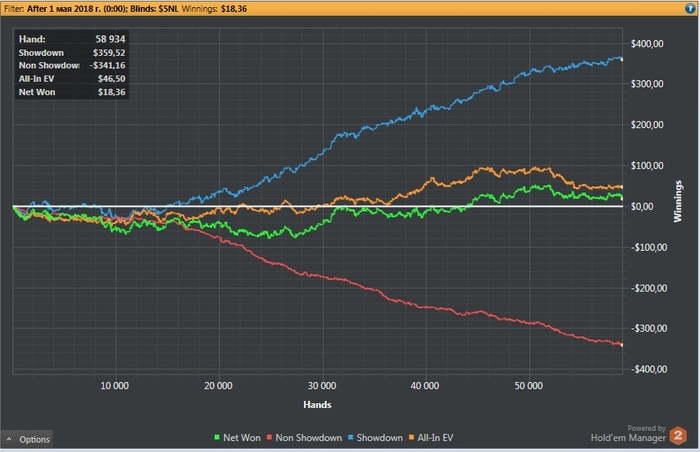Open the help question mark icon

[x=690, y=8]
